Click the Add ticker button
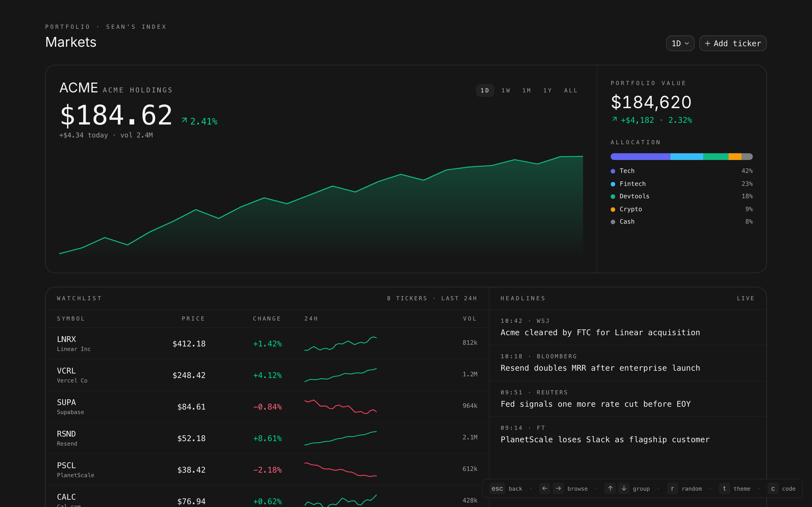812x507 pixels. coord(732,43)
